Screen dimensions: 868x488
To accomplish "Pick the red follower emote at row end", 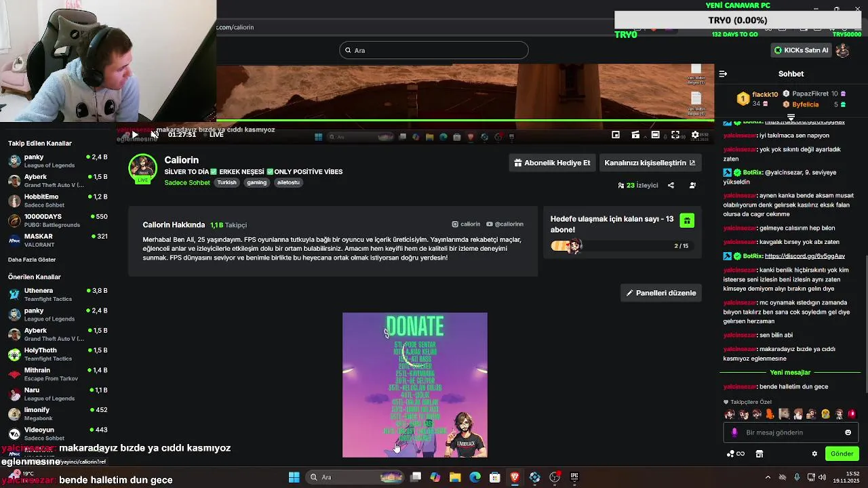I will tap(852, 414).
